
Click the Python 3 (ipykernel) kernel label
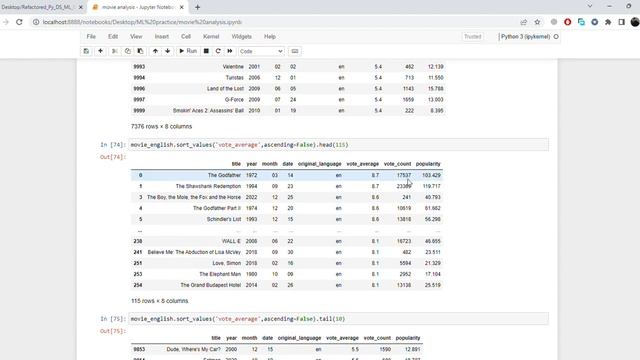[x=525, y=37]
